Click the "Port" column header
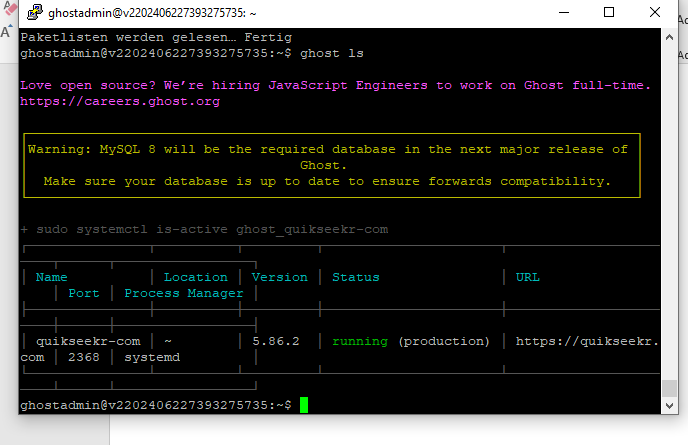 tap(84, 293)
